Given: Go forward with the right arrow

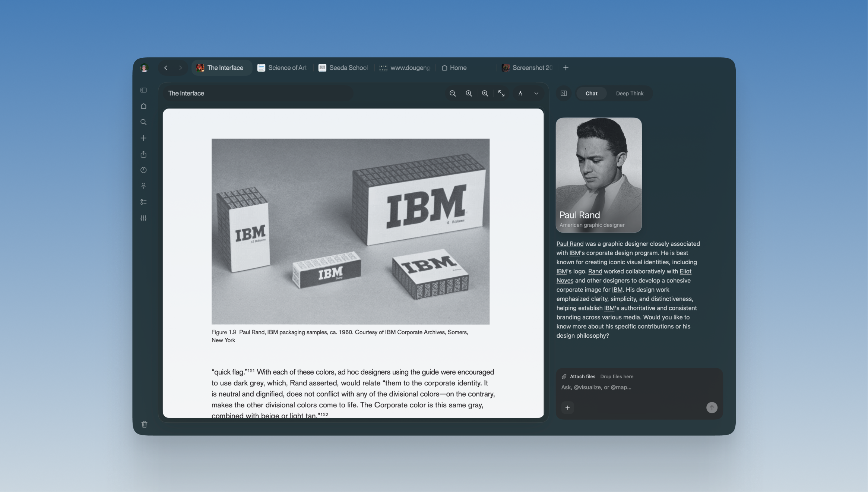Looking at the screenshot, I should [180, 68].
